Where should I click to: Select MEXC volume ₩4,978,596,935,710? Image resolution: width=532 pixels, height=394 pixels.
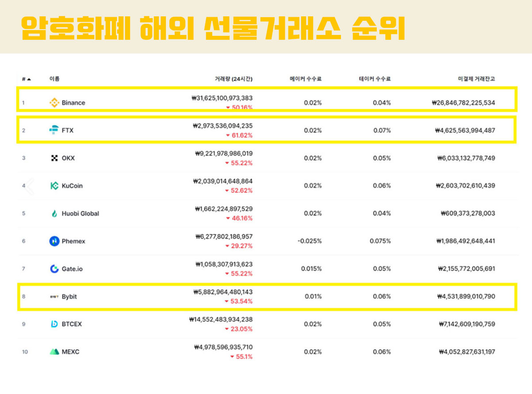[x=223, y=347]
